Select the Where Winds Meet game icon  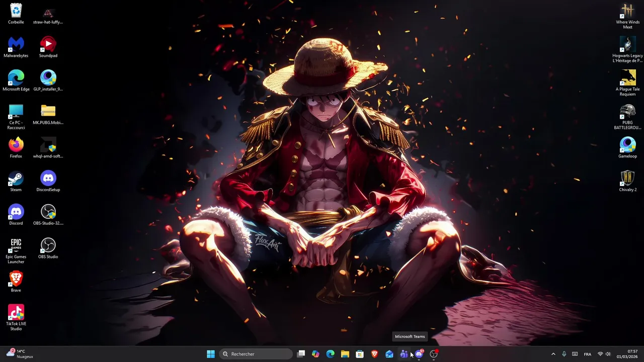pos(627,17)
